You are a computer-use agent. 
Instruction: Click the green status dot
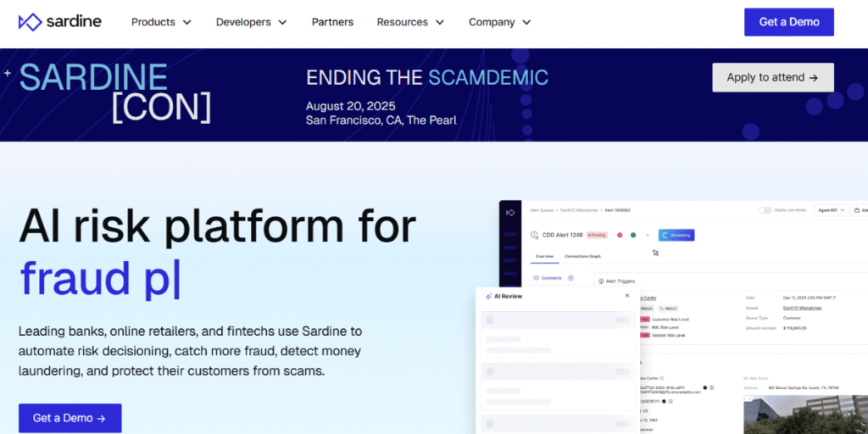[633, 236]
